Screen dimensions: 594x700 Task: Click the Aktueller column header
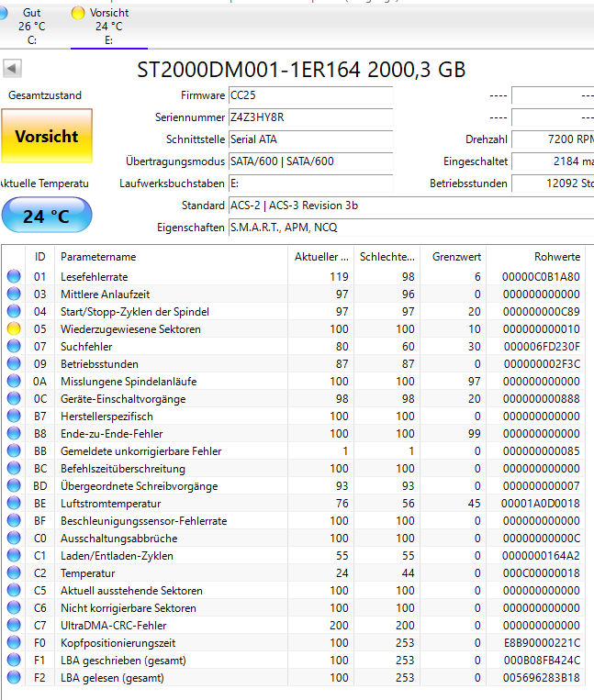pos(321,257)
